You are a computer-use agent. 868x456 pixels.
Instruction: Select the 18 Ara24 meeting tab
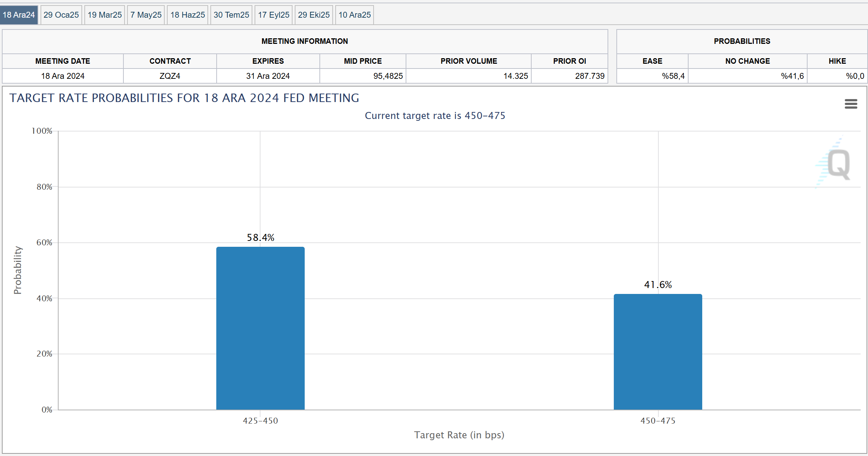19,15
